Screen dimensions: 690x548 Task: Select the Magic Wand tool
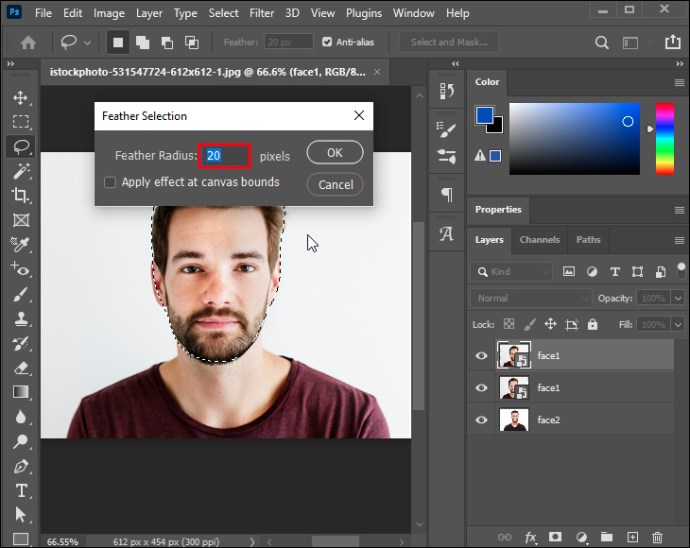click(x=21, y=171)
